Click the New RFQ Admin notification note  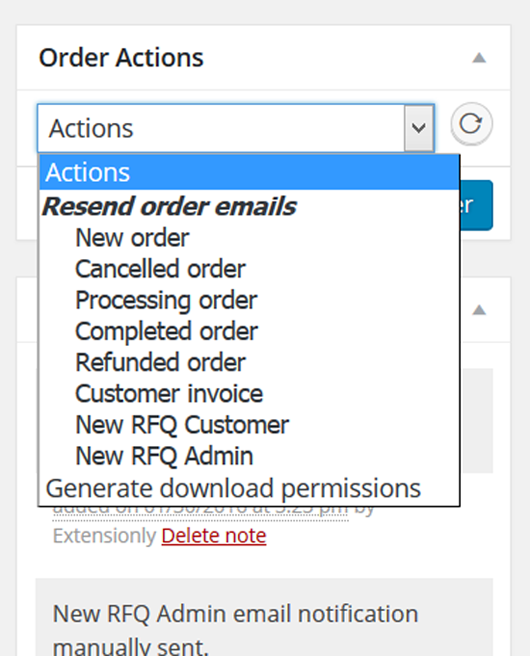pos(235,625)
